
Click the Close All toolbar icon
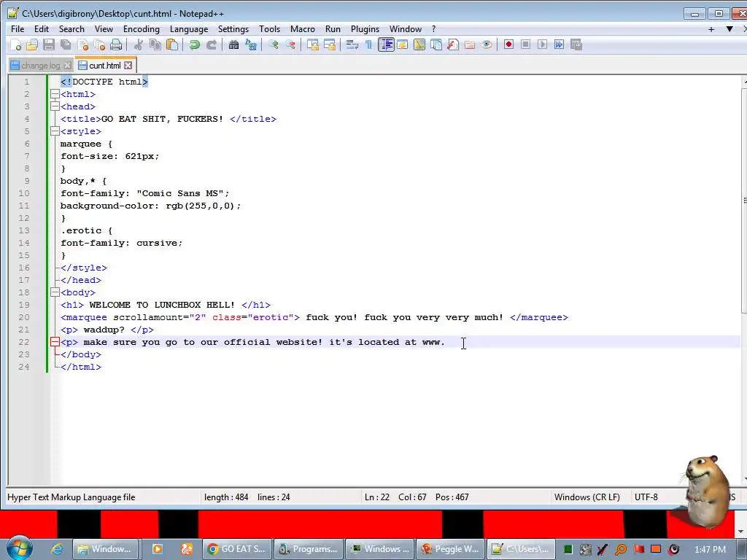99,44
